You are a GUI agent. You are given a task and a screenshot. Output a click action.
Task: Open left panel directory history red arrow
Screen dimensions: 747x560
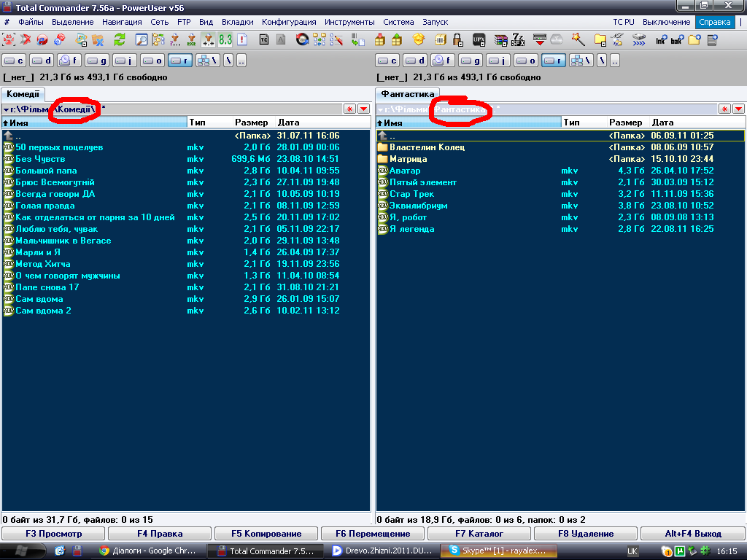point(364,109)
